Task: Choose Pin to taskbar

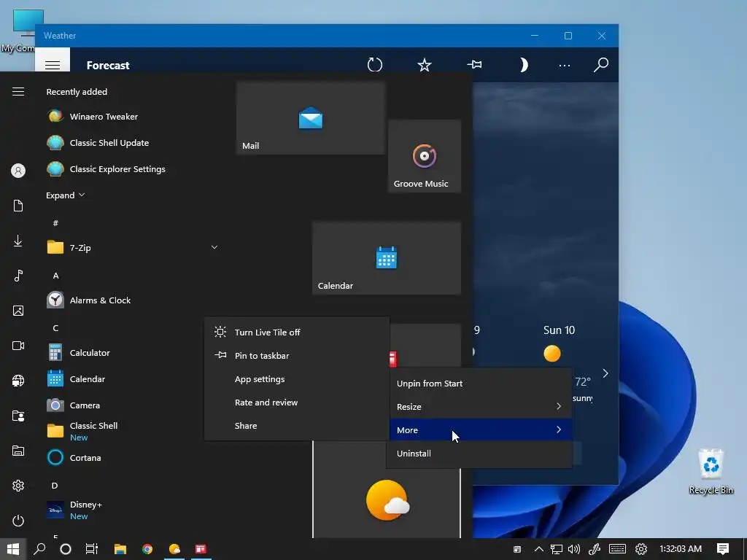Action: click(297, 356)
